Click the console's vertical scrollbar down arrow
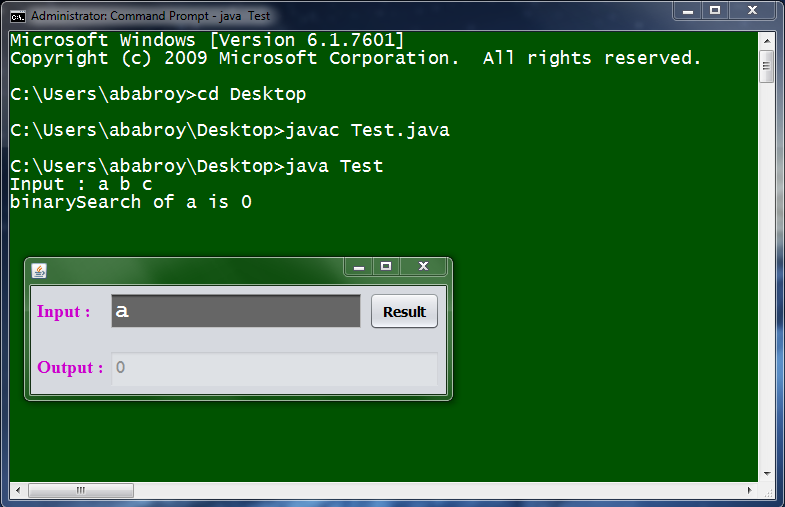This screenshot has width=785, height=507. point(767,474)
